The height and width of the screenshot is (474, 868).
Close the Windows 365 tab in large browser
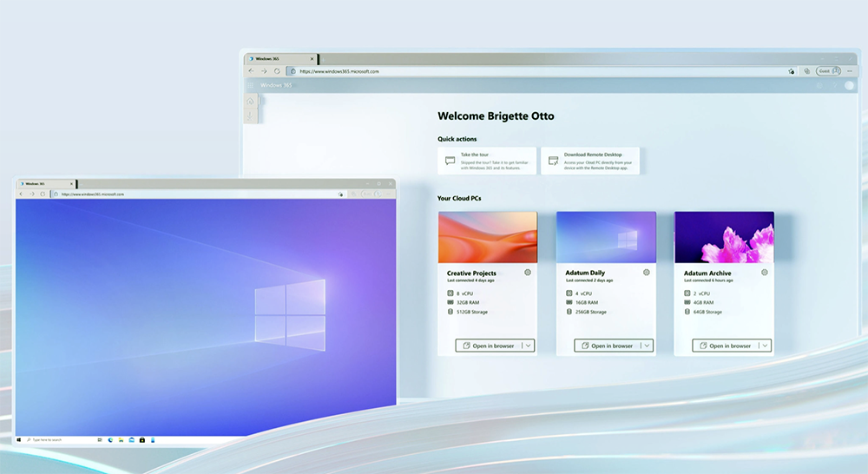coord(312,58)
